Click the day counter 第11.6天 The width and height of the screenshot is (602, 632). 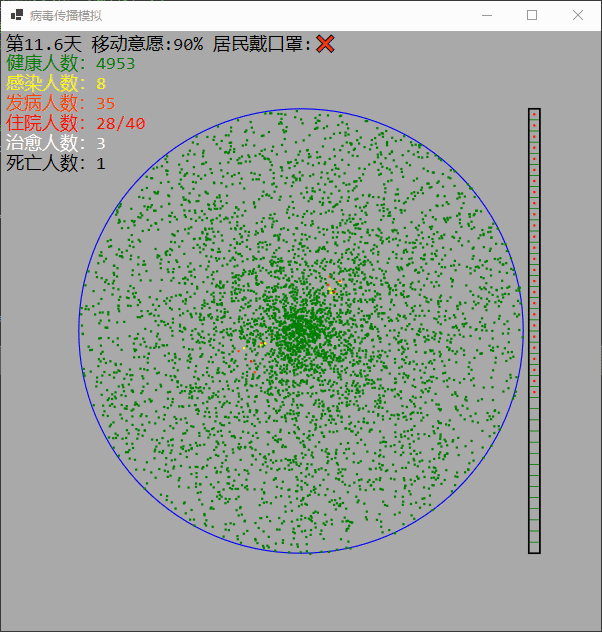(44, 44)
